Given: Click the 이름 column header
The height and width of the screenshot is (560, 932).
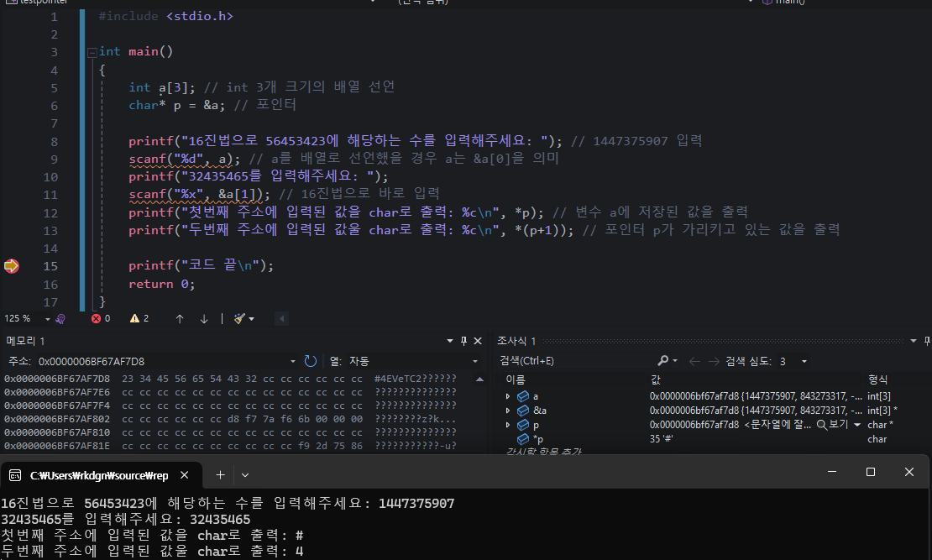Looking at the screenshot, I should pos(516,379).
